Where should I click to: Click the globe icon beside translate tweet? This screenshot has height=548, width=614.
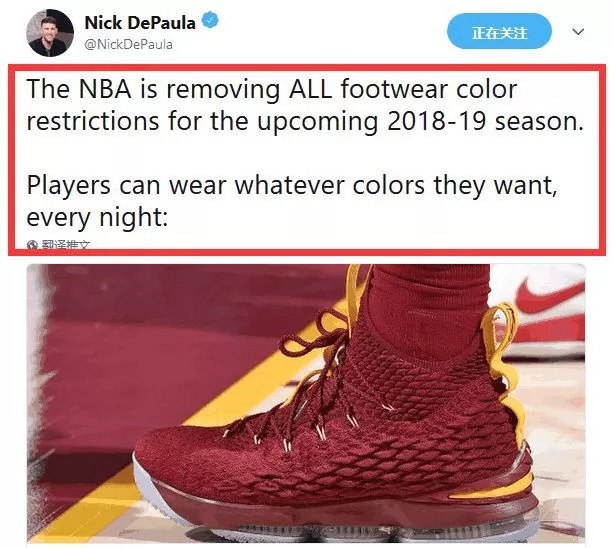pos(33,245)
